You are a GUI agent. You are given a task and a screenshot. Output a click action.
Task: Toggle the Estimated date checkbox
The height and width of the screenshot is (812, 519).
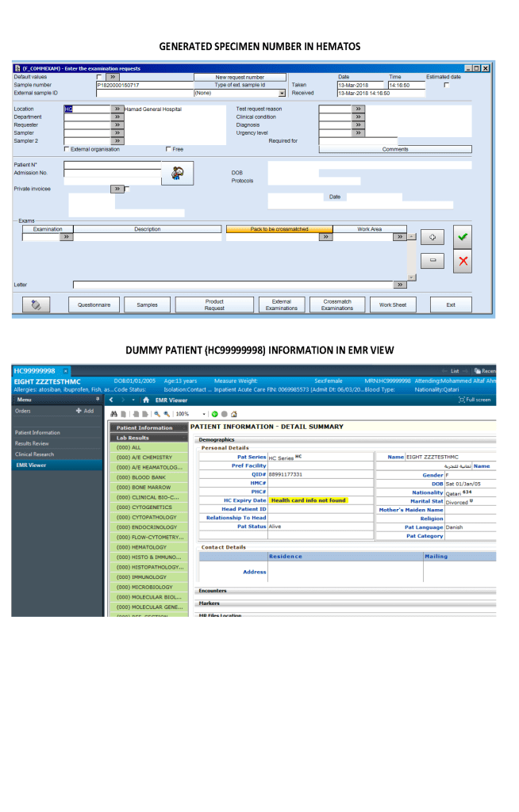pyautogui.click(x=445, y=84)
